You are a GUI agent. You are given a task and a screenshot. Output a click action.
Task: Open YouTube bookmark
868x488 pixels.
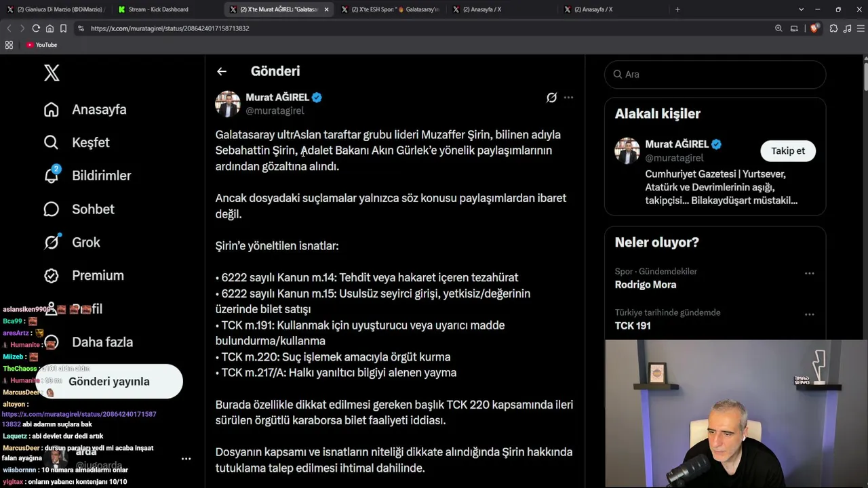point(41,45)
